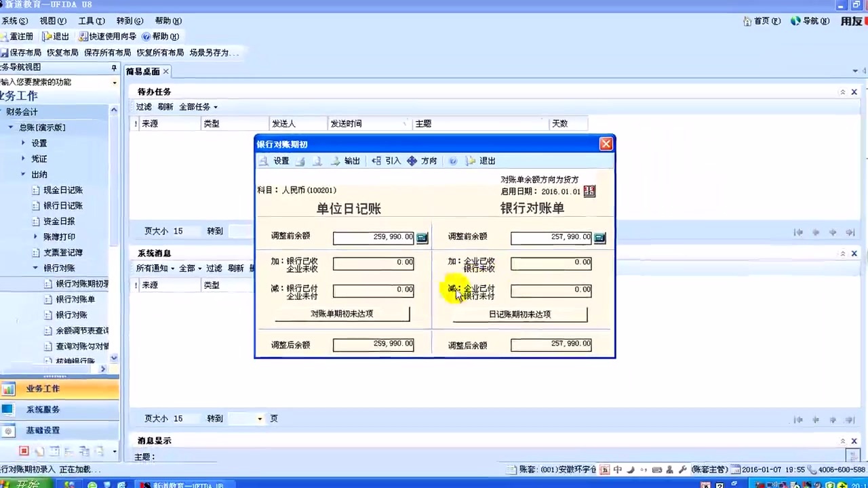868x488 pixels.
Task: Click 退出 button in main toolbar
Action: coord(56,37)
